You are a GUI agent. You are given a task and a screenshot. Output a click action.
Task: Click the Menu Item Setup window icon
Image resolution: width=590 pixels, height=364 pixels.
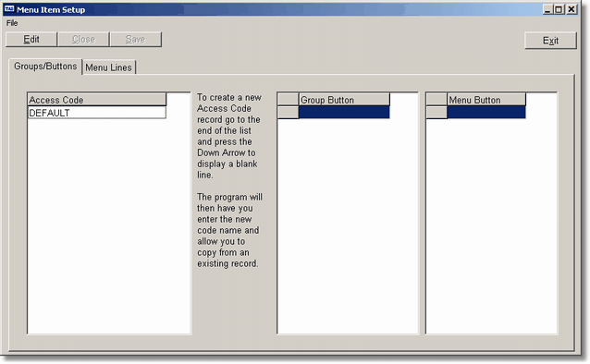click(9, 9)
